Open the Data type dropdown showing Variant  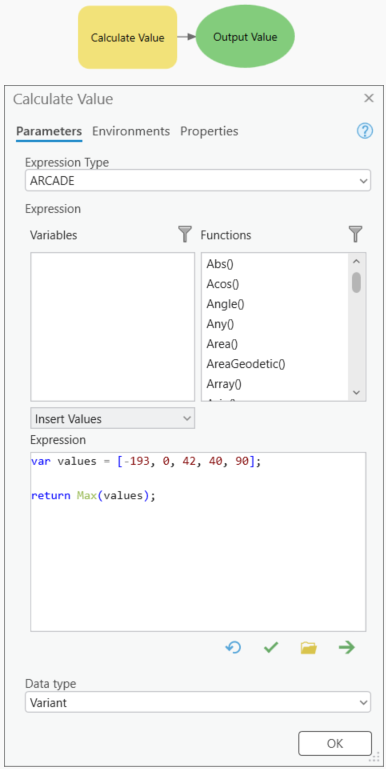pos(198,702)
